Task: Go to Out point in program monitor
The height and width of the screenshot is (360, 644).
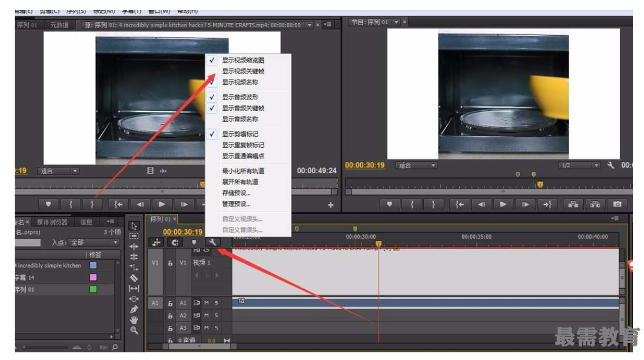Action: click(547, 204)
